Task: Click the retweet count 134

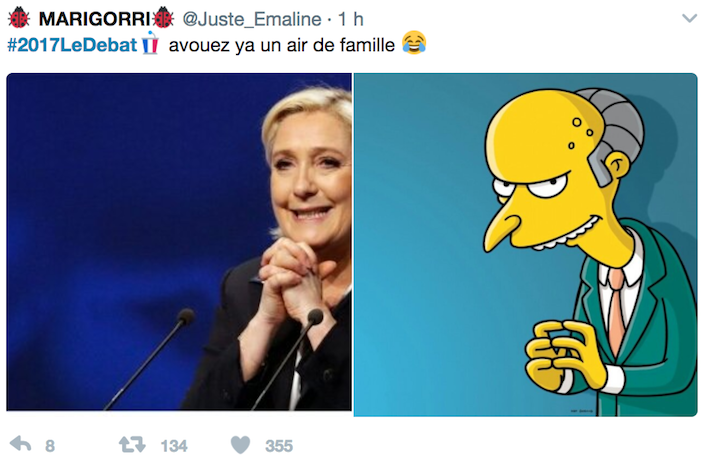Action: point(174,446)
